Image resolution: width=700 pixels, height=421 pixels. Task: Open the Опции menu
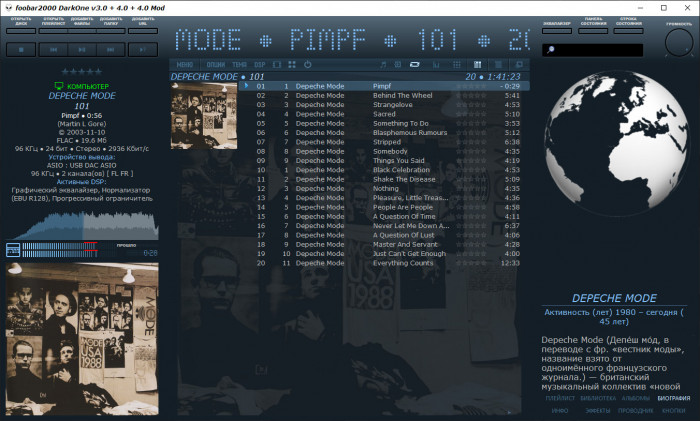click(x=216, y=65)
